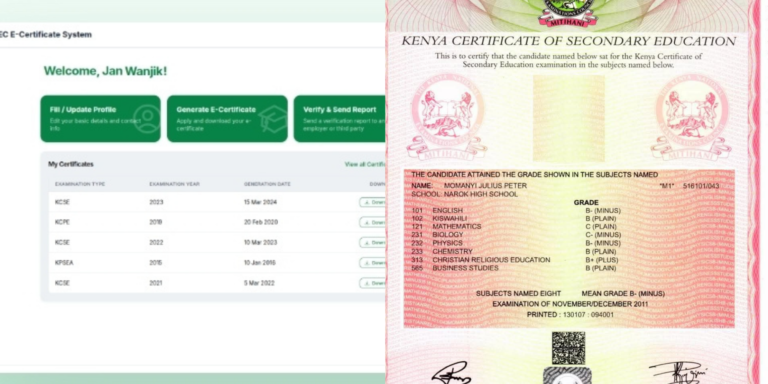Click the PRINTED : 130107 : 094001 line
Image resolution: width=768 pixels, height=384 pixels.
pyautogui.click(x=570, y=315)
